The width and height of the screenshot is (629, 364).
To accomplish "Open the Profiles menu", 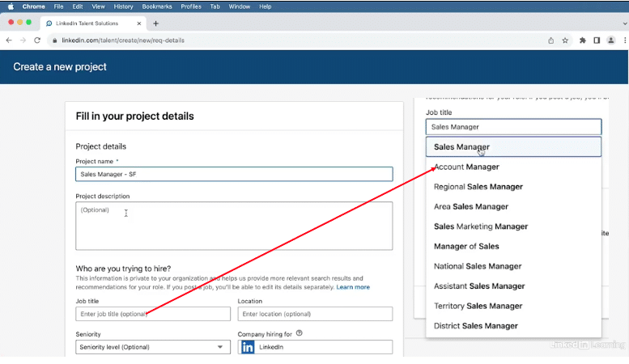I will [191, 6].
